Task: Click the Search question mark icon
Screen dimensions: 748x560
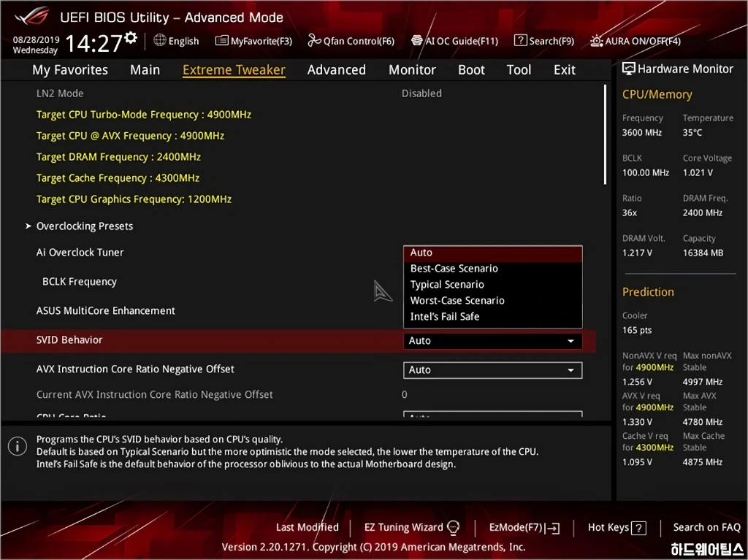Action: [520, 41]
